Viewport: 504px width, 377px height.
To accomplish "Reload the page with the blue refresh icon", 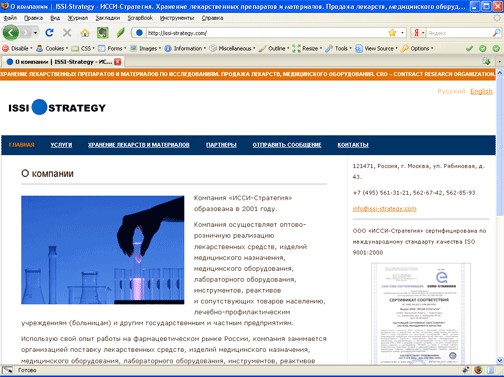I will (x=49, y=33).
